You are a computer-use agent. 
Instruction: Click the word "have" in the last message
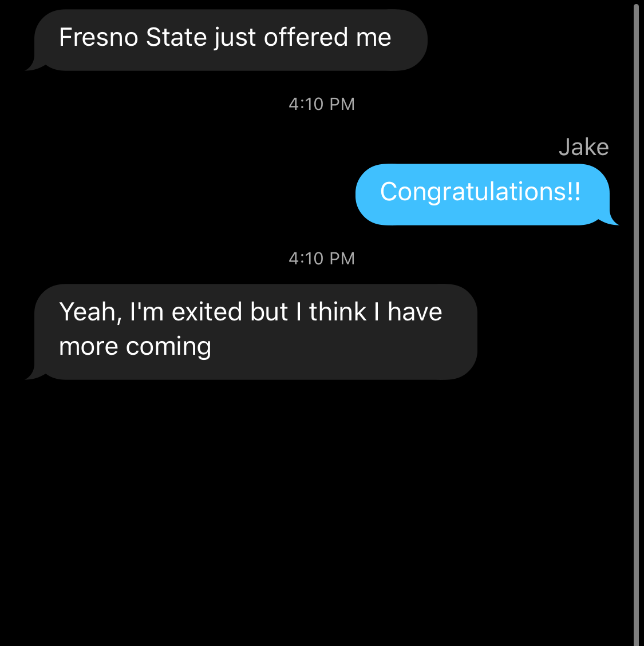(x=415, y=312)
